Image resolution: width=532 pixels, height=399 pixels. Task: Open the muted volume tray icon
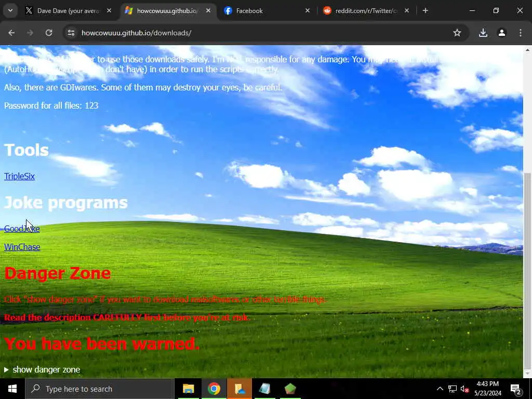pyautogui.click(x=464, y=389)
